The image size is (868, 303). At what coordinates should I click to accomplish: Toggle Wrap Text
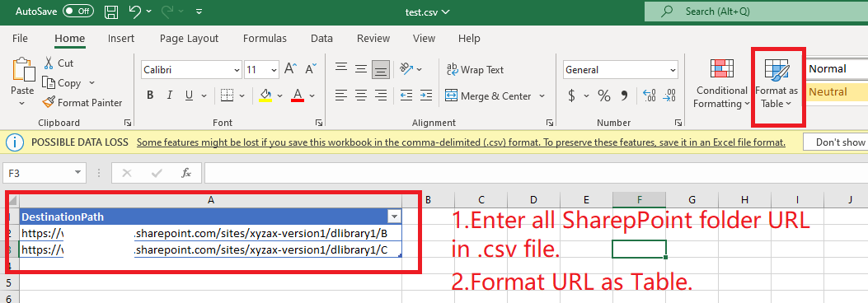[x=475, y=70]
